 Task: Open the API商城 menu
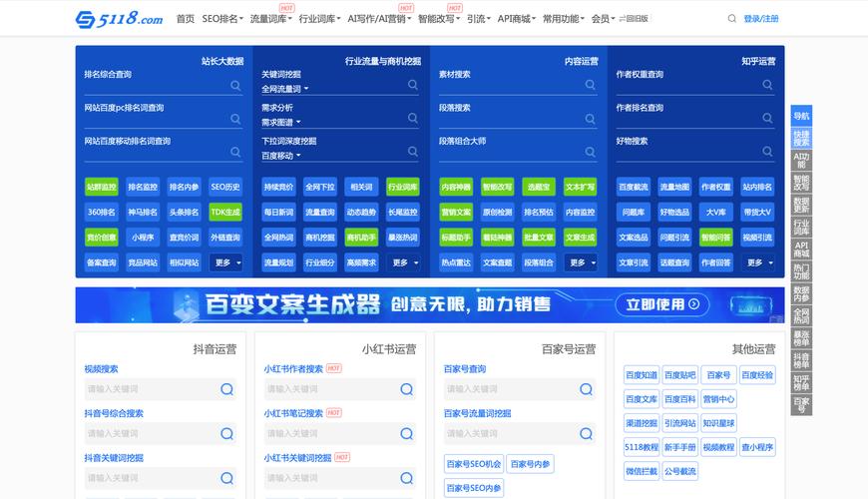pyautogui.click(x=517, y=19)
